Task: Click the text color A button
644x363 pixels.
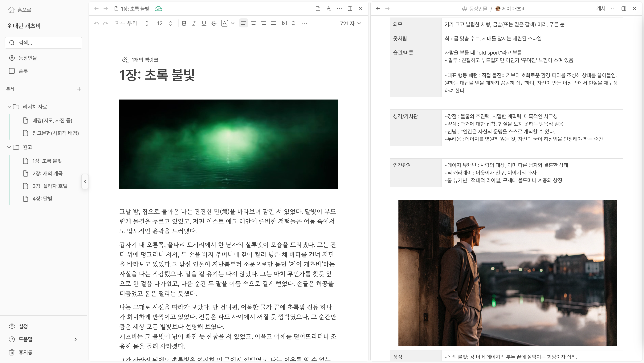Action: coord(225,23)
